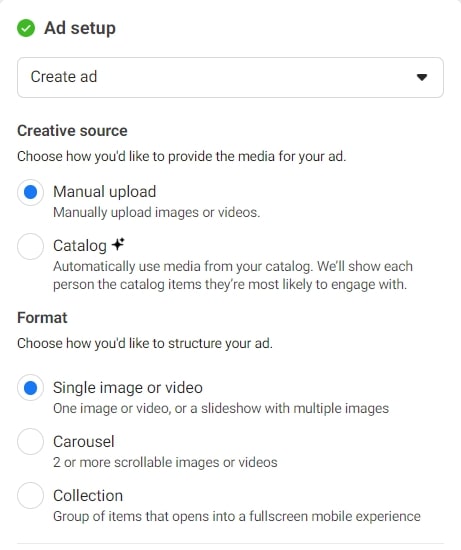Image resolution: width=461 pixels, height=550 pixels.
Task: Choose the Collection format radio button
Action: (31, 496)
